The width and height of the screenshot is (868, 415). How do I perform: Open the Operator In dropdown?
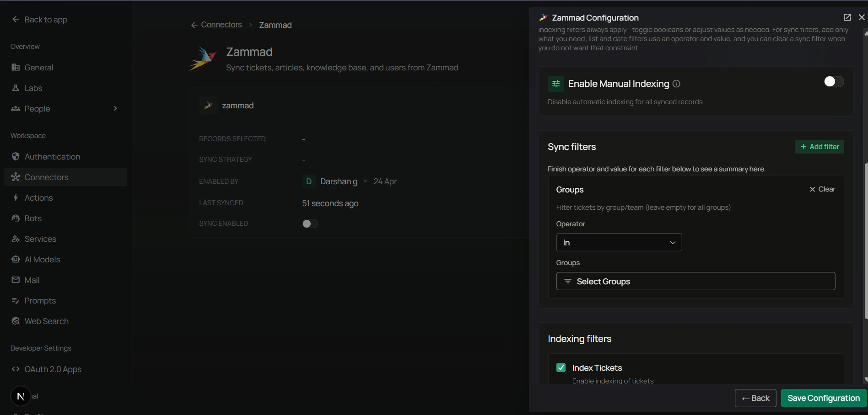click(619, 242)
